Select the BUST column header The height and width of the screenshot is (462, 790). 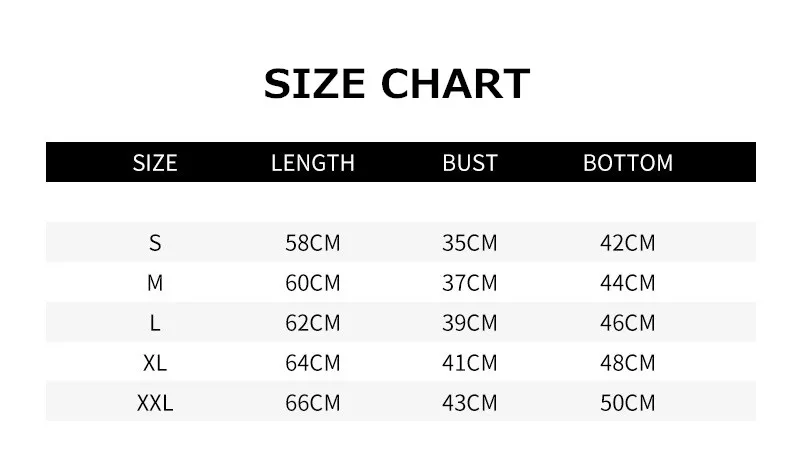470,163
